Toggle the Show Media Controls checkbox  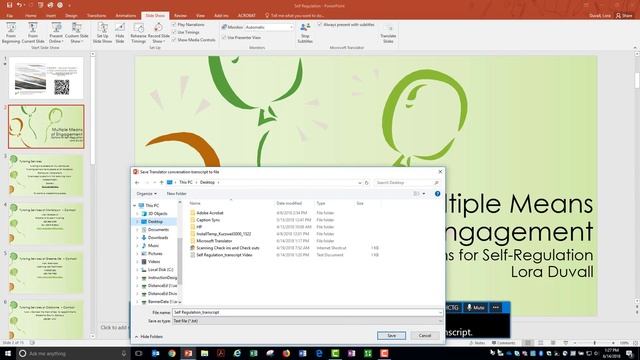(174, 40)
